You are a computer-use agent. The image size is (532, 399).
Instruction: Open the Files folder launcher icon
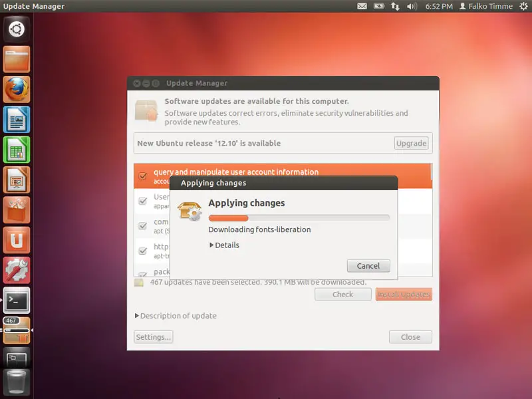(x=16, y=59)
